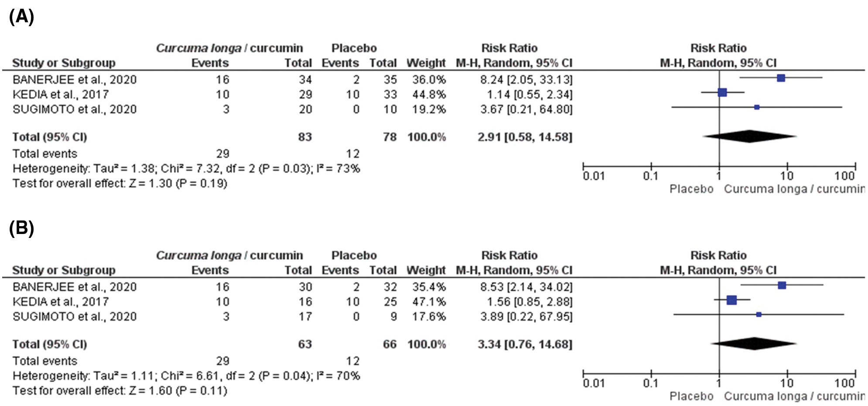This screenshot has height=406, width=868.
Task: Click the KEDIA blue square in panel A plot
Action: click(x=722, y=93)
